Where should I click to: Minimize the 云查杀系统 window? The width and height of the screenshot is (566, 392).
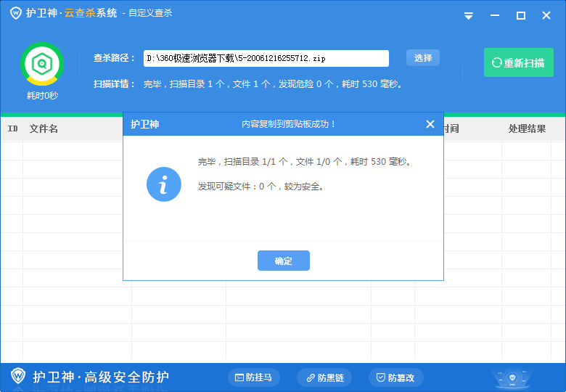(495, 15)
